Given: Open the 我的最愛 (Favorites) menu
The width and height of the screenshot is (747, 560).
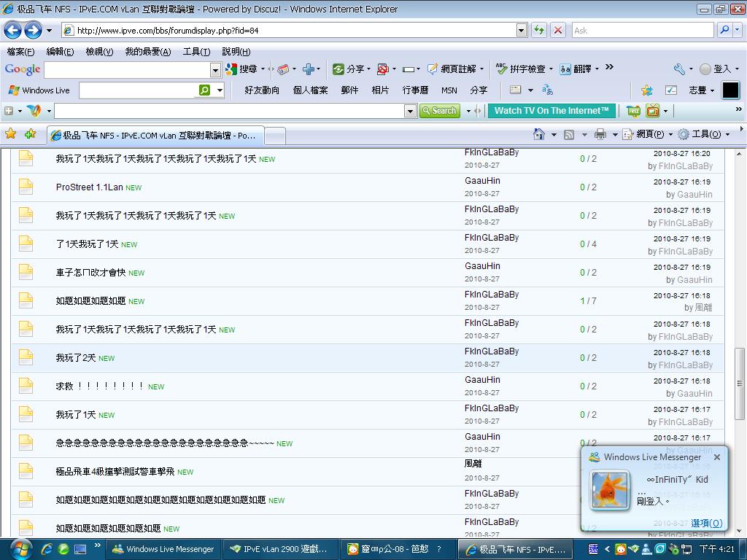Looking at the screenshot, I should coord(147,52).
